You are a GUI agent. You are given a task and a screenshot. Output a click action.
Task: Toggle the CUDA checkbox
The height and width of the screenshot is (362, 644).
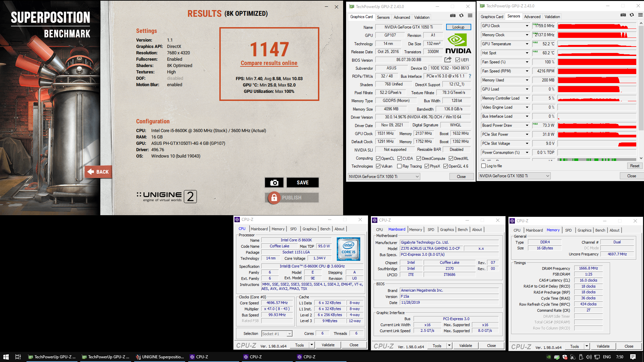pyautogui.click(x=399, y=159)
